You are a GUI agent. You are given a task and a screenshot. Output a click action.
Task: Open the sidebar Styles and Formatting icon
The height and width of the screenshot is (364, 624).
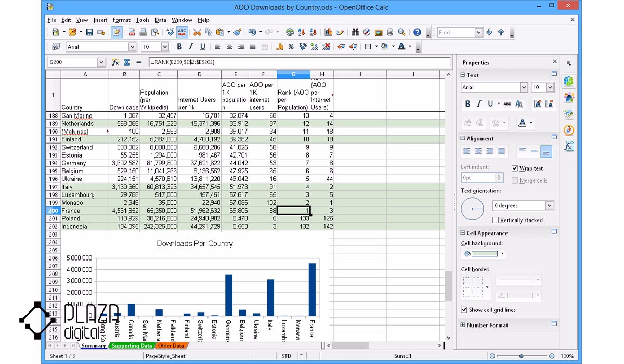(569, 97)
